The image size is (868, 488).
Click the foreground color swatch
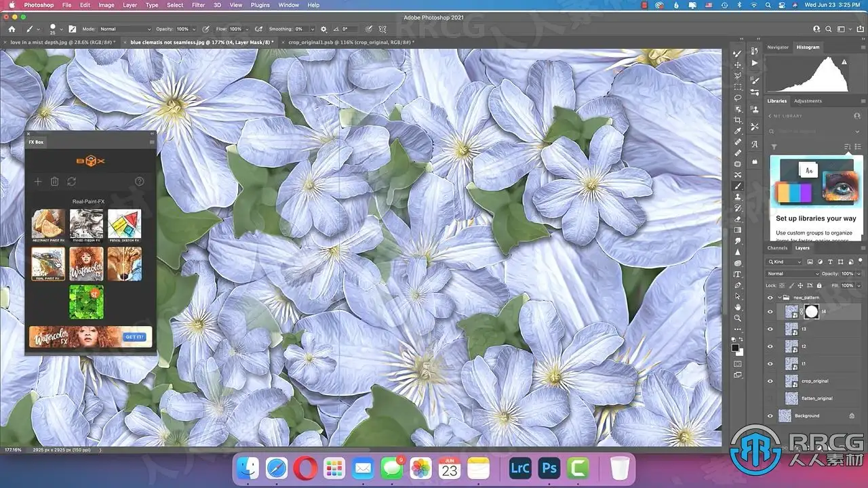(x=735, y=348)
